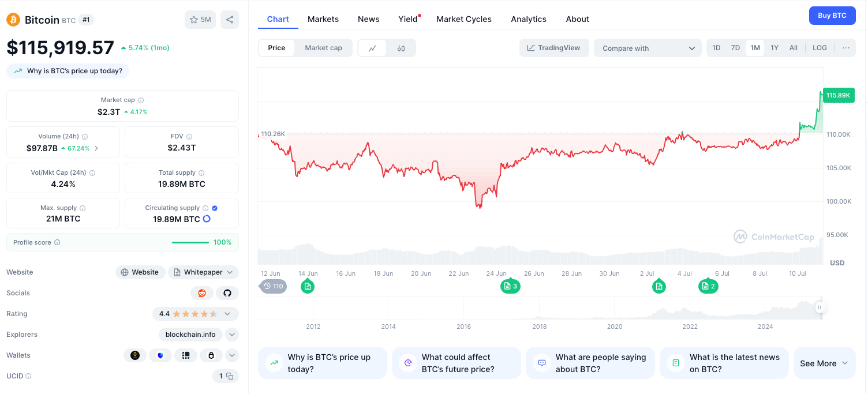Image resolution: width=868 pixels, height=394 pixels.
Task: Open the Compare with dropdown
Action: pos(648,48)
